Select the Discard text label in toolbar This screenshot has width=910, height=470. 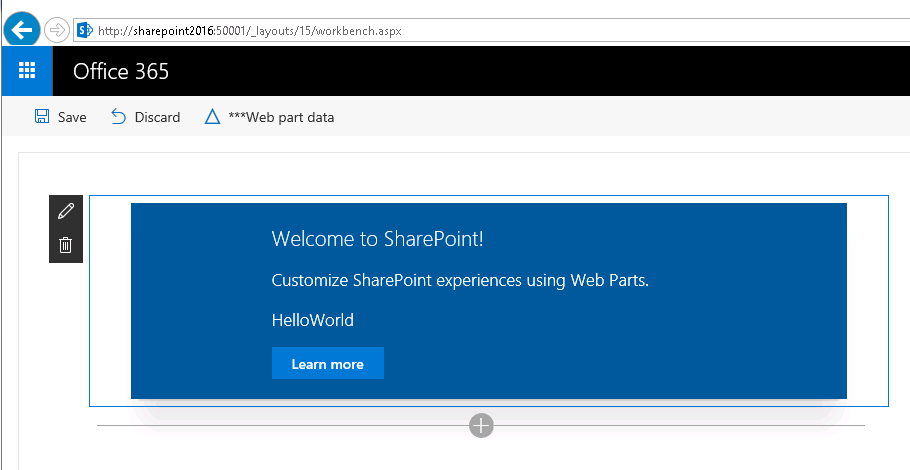point(157,117)
